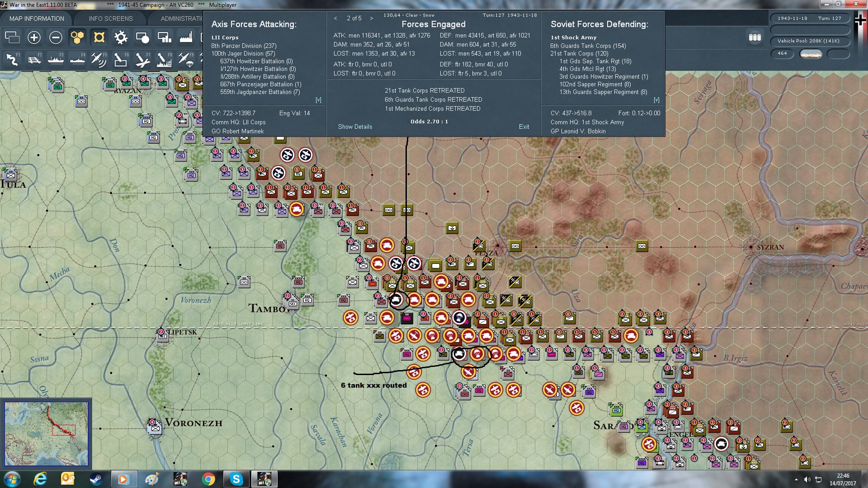
Task: Toggle the gear-shaped map overlay
Action: point(121,37)
